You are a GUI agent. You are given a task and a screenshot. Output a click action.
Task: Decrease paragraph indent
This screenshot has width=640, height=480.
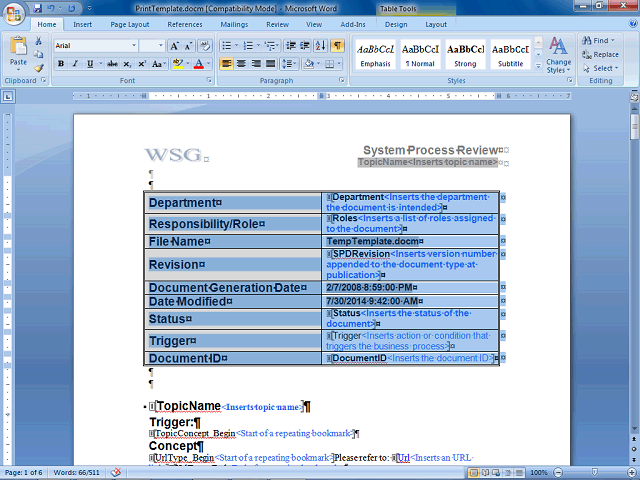(291, 46)
